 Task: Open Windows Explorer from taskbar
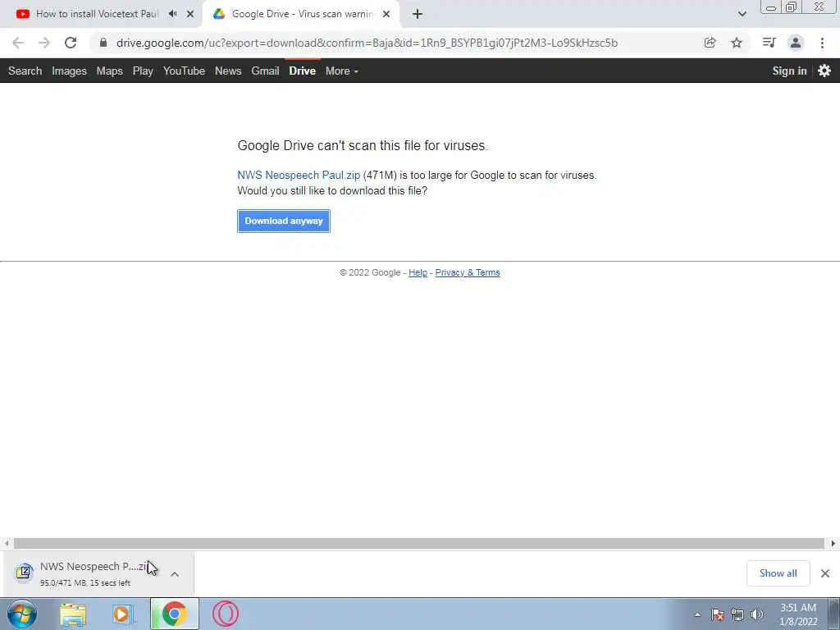click(x=73, y=614)
